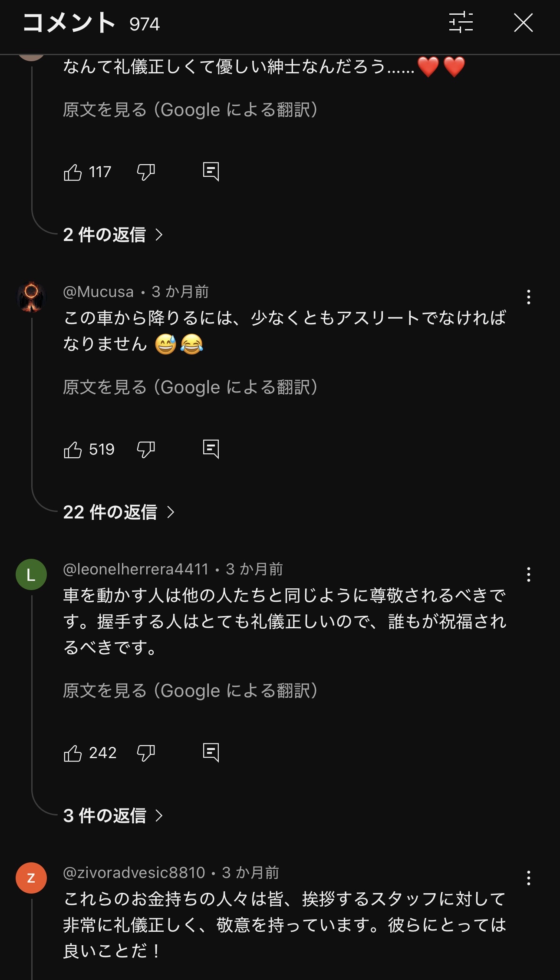Like @Mucusa's comment with 519 likes
Image resolution: width=560 pixels, height=980 pixels.
pos(73,450)
